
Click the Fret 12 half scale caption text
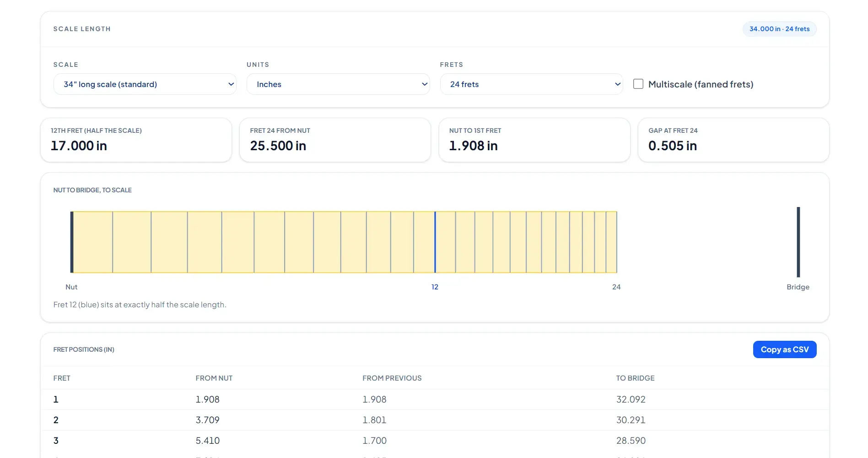(x=140, y=305)
